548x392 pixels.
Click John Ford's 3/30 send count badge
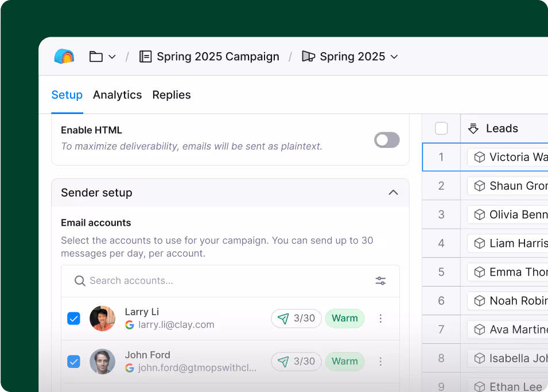tap(296, 361)
